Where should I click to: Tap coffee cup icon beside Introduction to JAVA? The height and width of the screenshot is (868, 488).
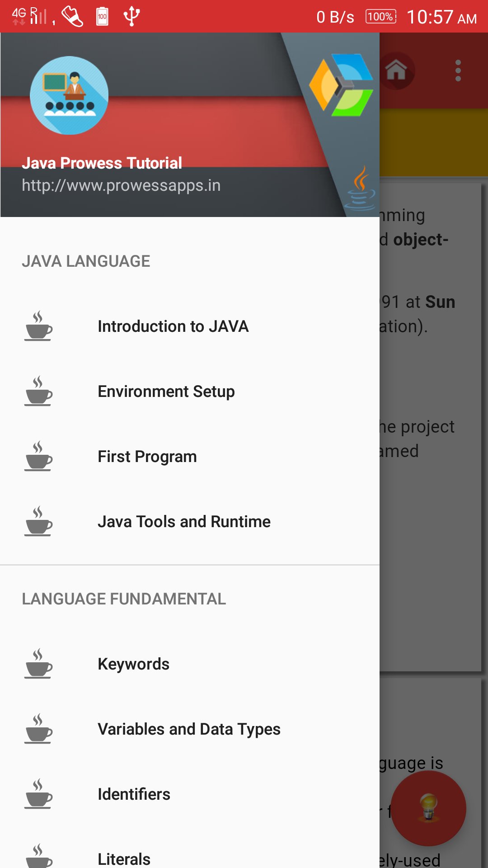click(38, 326)
